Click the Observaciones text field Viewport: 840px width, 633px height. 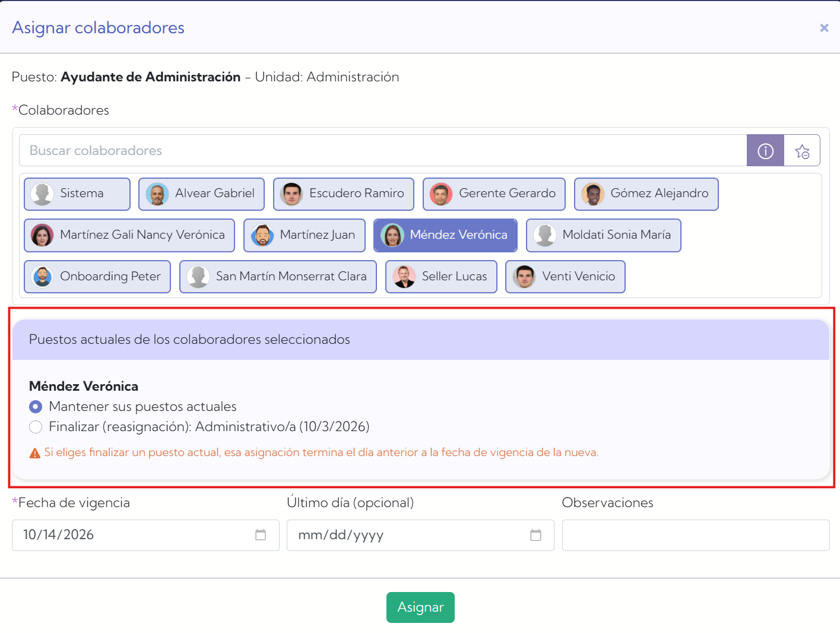click(696, 535)
